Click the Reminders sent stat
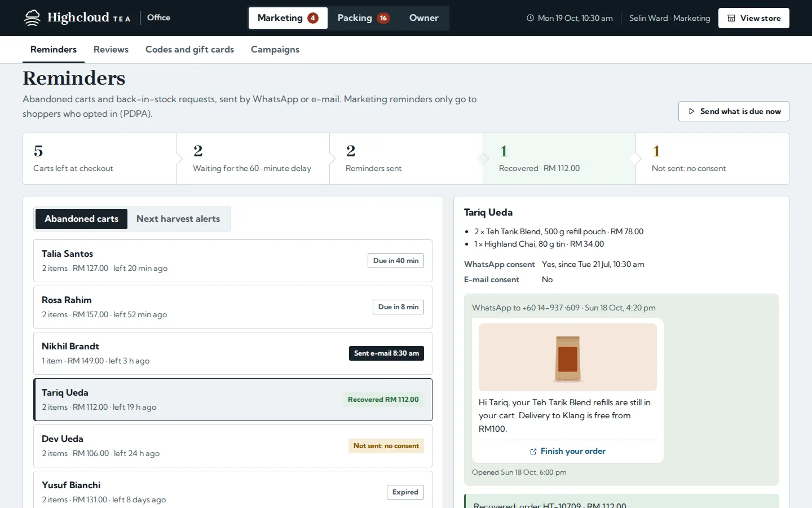This screenshot has height=508, width=812. (x=406, y=159)
